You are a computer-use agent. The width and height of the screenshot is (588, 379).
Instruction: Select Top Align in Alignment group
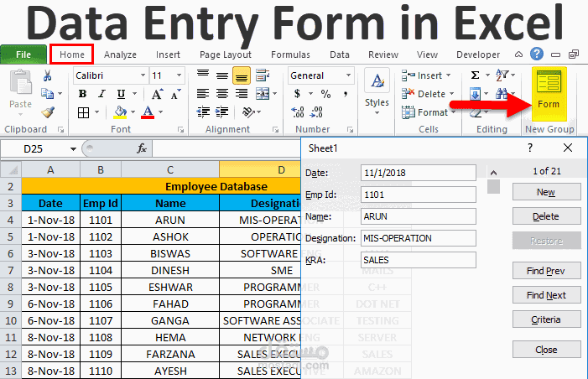click(x=203, y=75)
